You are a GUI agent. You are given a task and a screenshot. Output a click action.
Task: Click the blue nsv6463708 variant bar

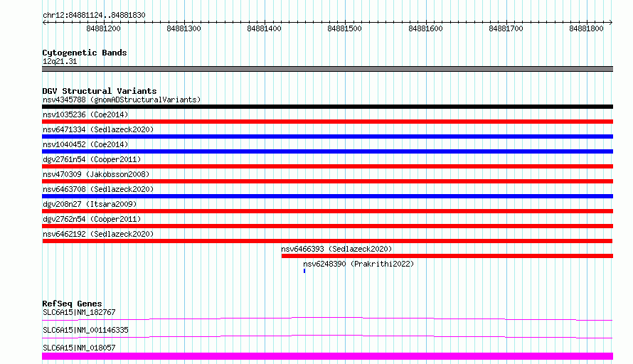[x=327, y=196]
